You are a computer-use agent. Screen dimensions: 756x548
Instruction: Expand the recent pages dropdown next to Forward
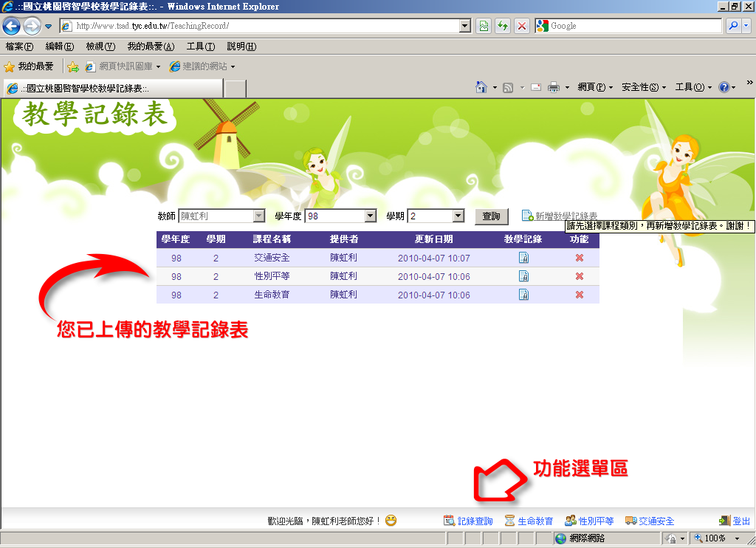pos(48,27)
